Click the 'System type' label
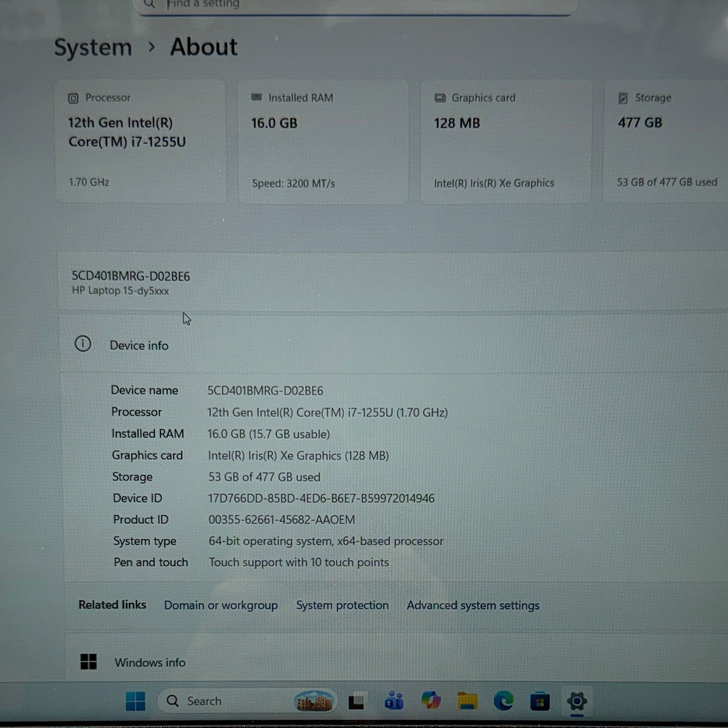The width and height of the screenshot is (728, 728). [x=145, y=541]
